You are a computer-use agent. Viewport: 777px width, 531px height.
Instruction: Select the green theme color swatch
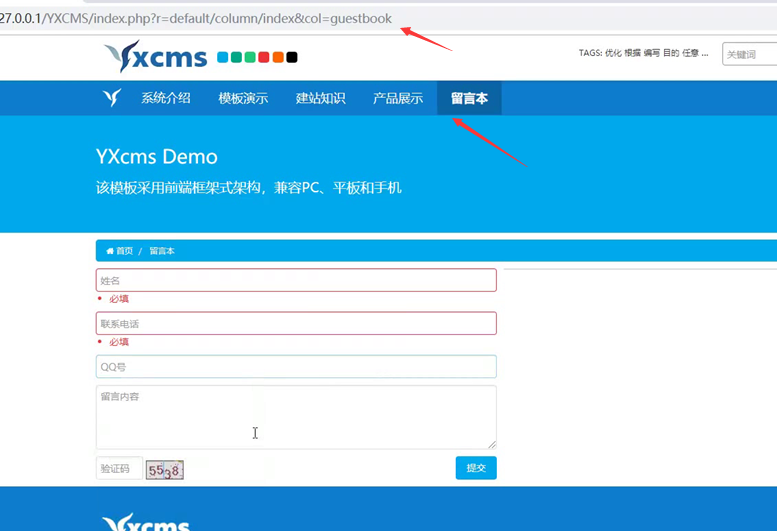click(x=250, y=57)
